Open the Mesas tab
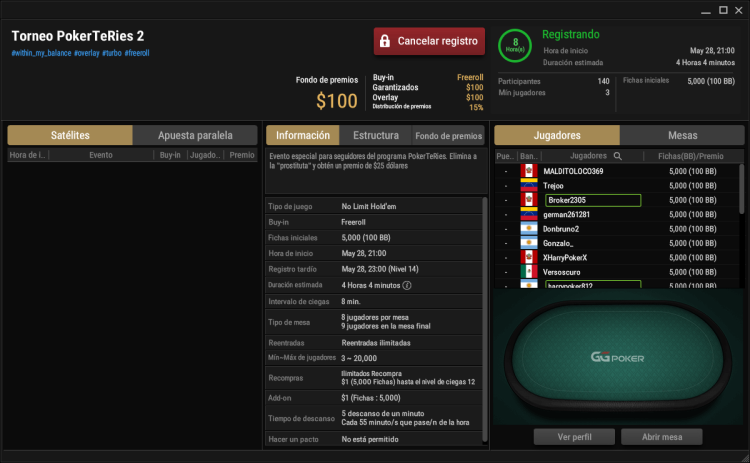The image size is (750, 463). click(x=682, y=135)
